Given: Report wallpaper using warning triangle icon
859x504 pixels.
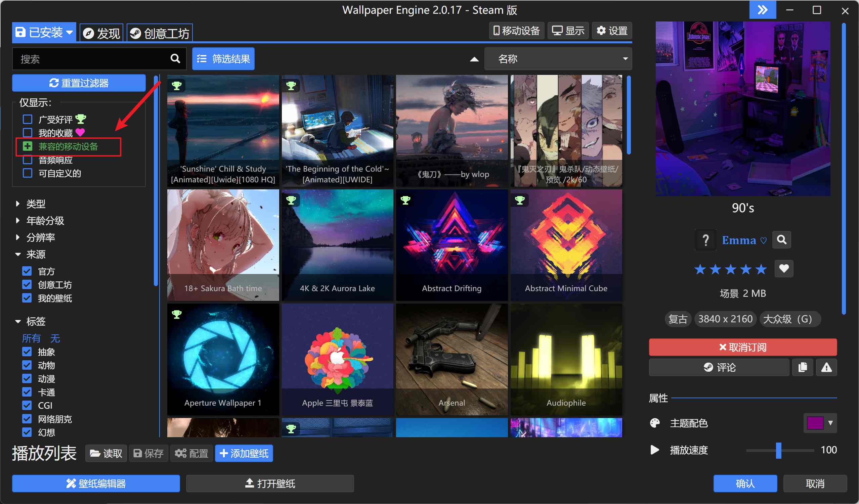Looking at the screenshot, I should point(826,367).
